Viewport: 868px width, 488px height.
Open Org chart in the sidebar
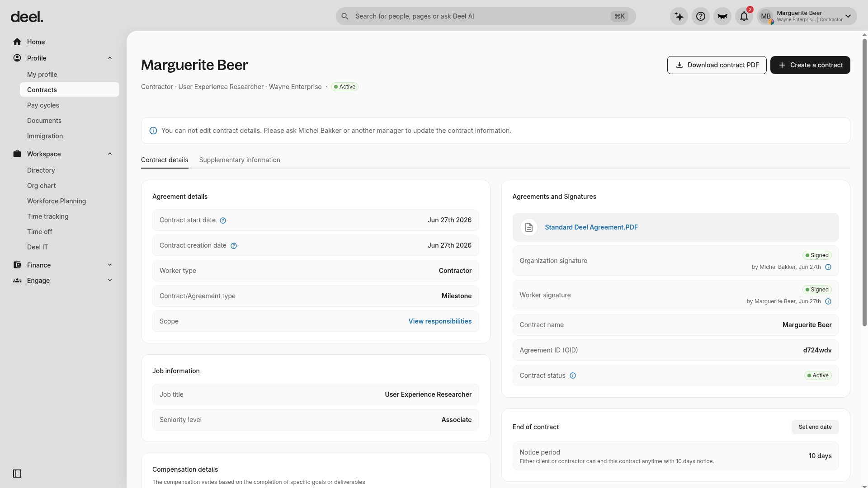(x=70, y=186)
